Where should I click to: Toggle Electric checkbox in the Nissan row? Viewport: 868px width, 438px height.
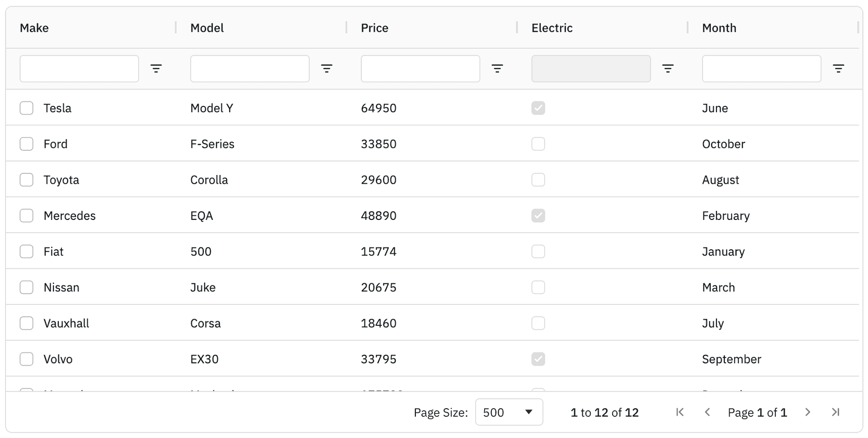(538, 287)
